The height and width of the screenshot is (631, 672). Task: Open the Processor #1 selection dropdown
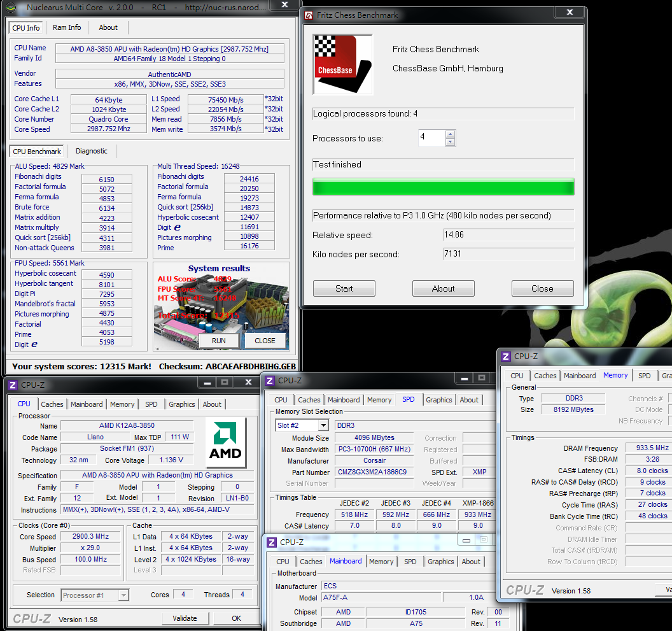[x=123, y=595]
